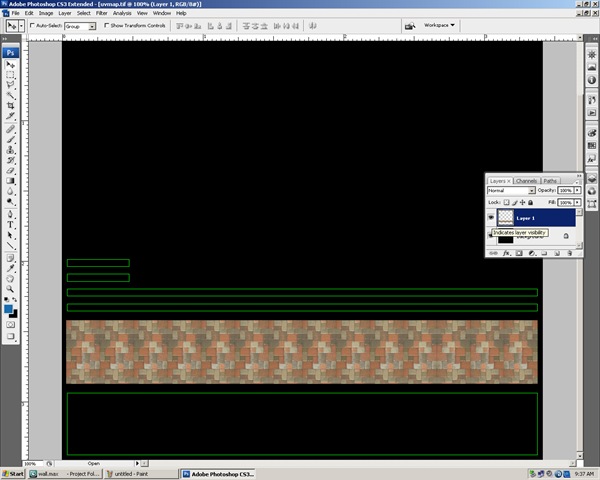Viewport: 600px width, 480px height.
Task: Open the blend mode Normal dropdown
Action: pyautogui.click(x=532, y=190)
